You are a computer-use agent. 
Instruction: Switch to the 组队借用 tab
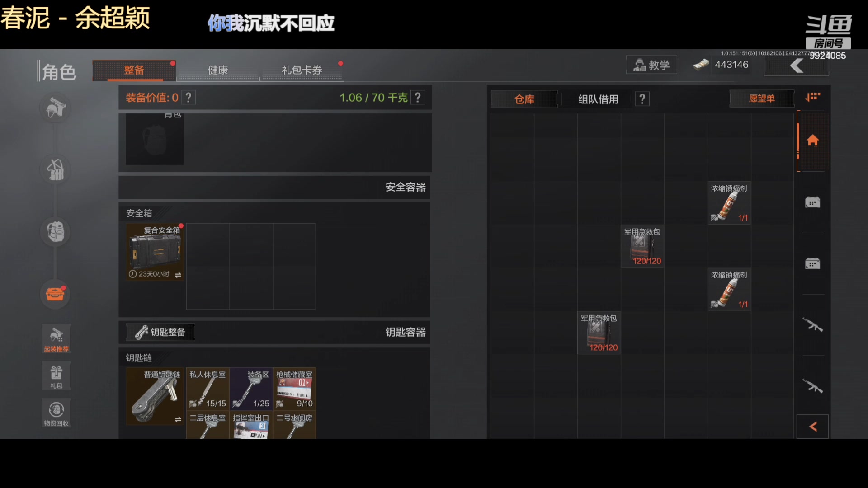(598, 99)
